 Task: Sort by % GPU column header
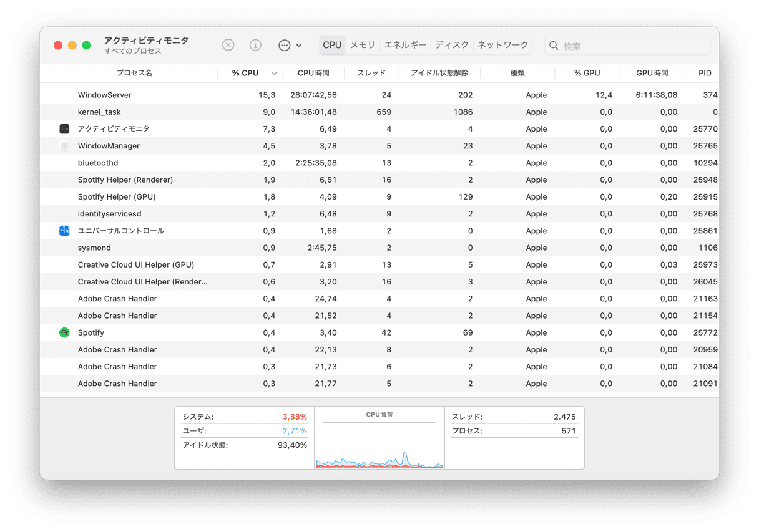587,73
